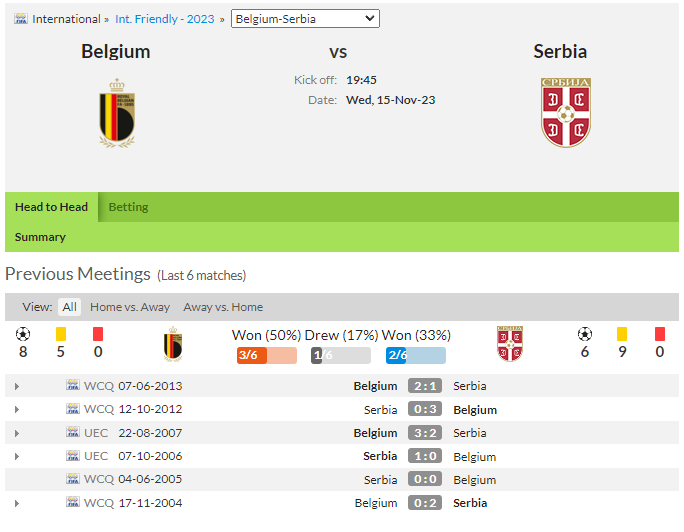Click the Belgium red card icon
Viewport: 684px width, 532px height.
coord(98,334)
